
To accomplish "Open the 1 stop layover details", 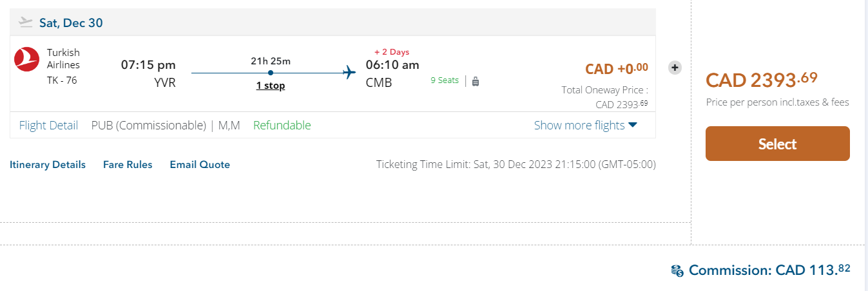I will coord(271,86).
